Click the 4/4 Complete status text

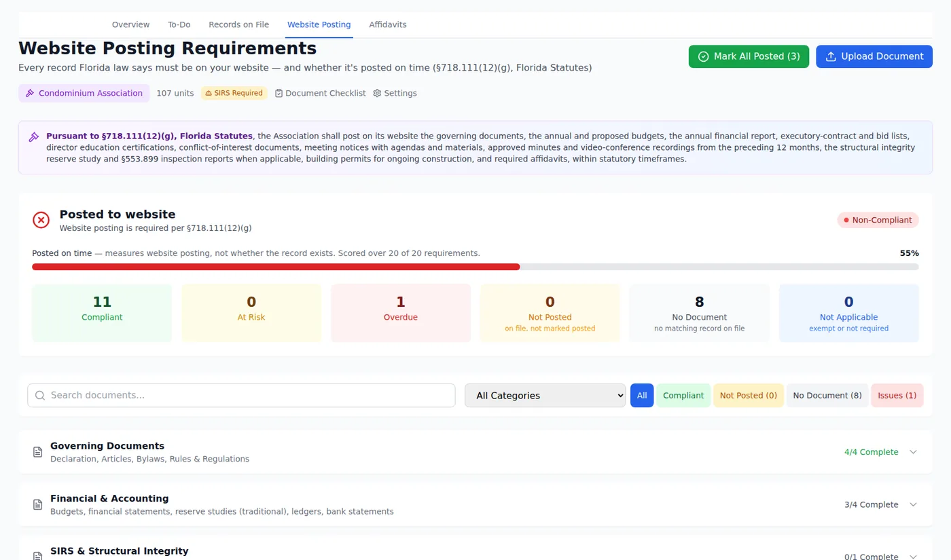[x=872, y=452]
